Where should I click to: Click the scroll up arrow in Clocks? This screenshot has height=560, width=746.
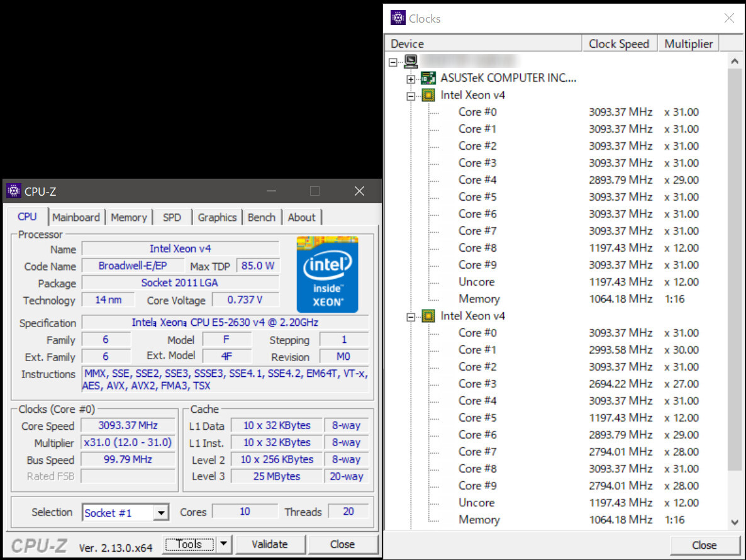coord(735,61)
